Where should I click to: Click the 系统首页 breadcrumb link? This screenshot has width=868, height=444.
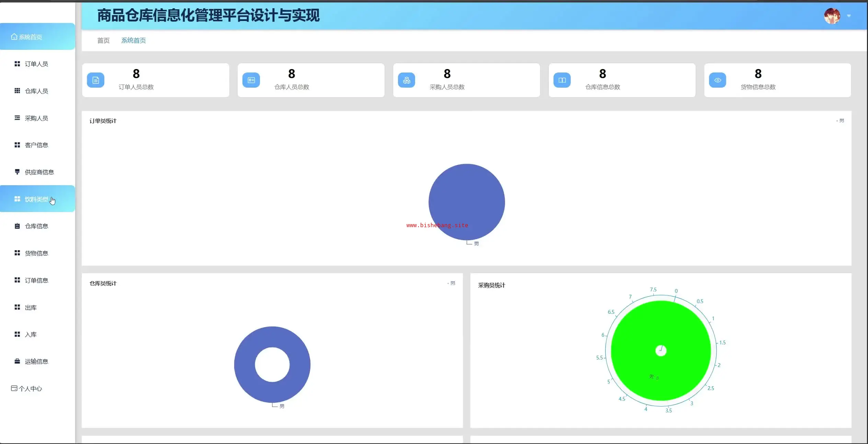coord(133,41)
